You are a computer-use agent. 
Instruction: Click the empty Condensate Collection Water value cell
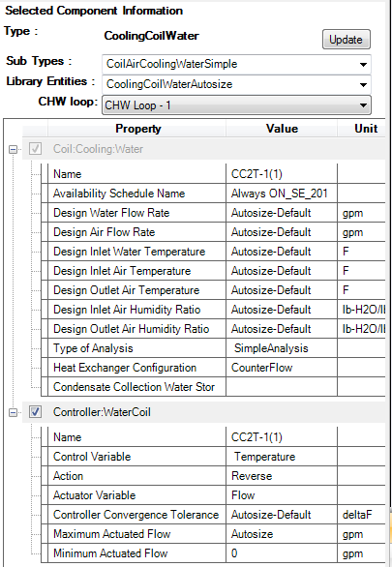point(282,387)
